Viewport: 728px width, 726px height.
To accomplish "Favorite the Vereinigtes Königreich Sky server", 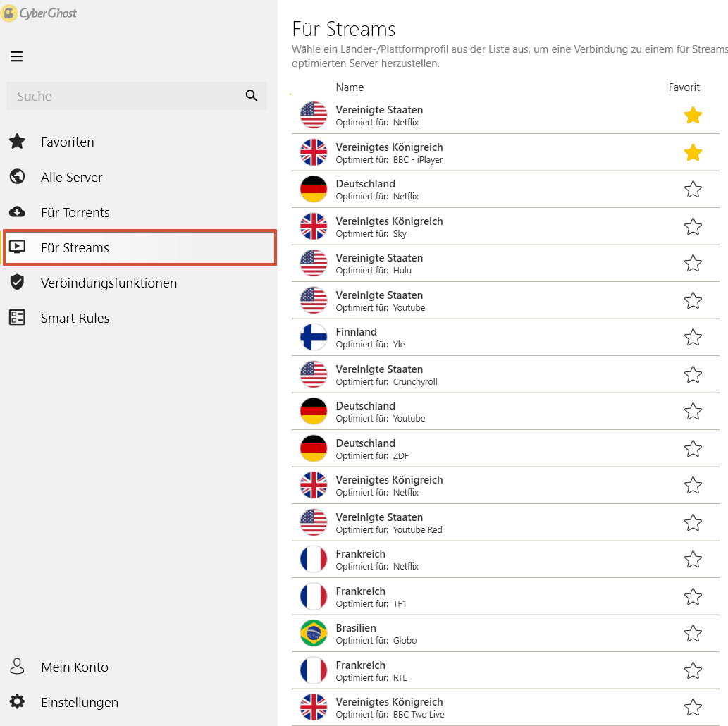I will coord(693,227).
